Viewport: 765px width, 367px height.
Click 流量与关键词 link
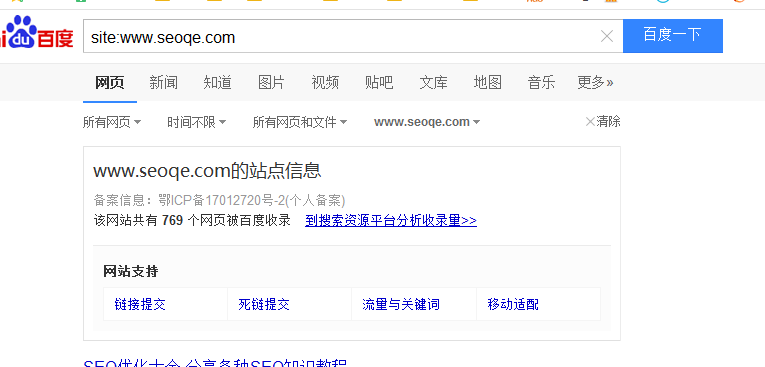(x=401, y=305)
